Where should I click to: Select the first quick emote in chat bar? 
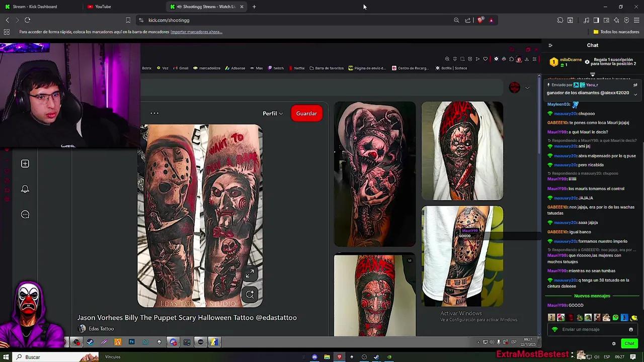[x=551, y=318]
